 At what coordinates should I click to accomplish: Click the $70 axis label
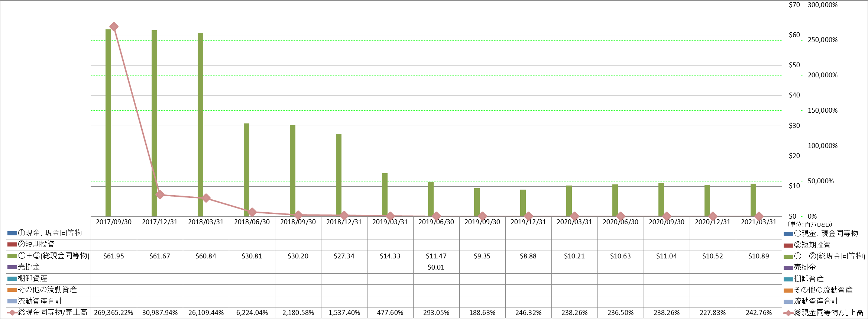(794, 5)
